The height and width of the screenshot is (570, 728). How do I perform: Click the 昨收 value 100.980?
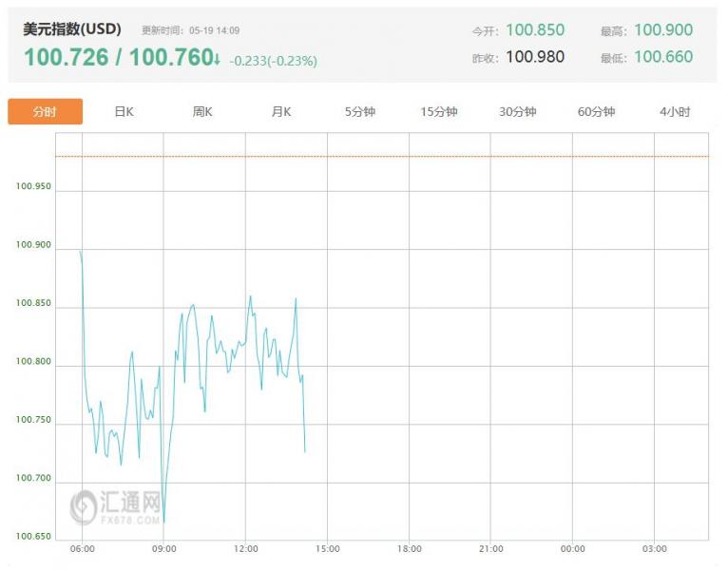pos(535,57)
